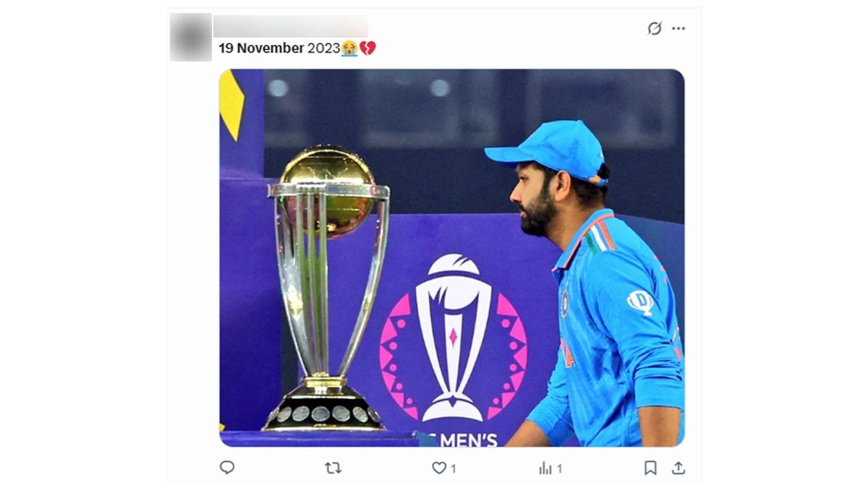Click the Grok explain post icon

coord(654,28)
